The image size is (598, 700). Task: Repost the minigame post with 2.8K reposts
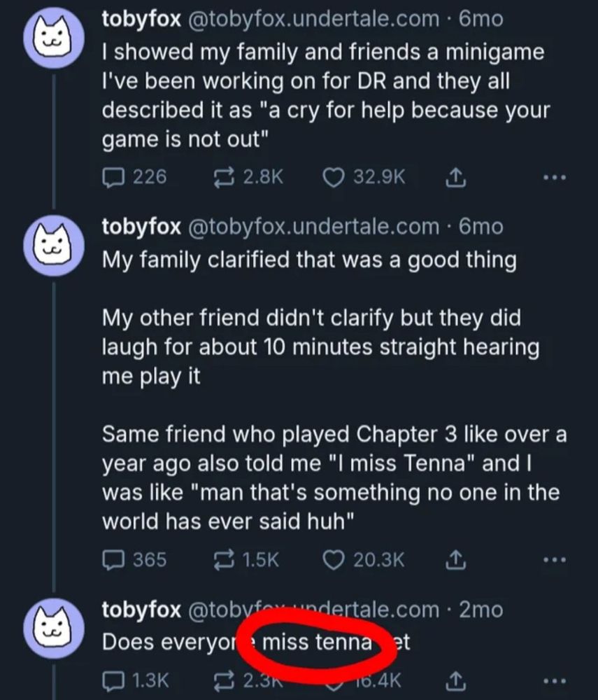[248, 177]
